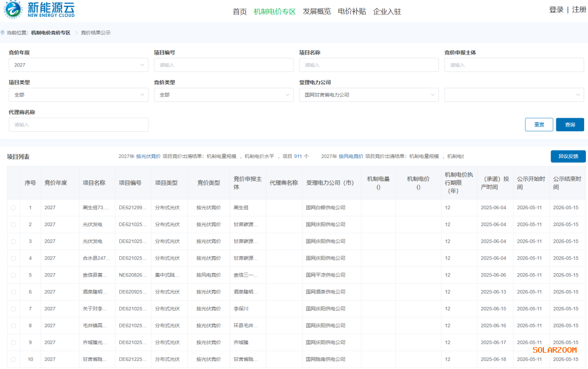
Task: Click the 重置 reset button
Action: 539,125
